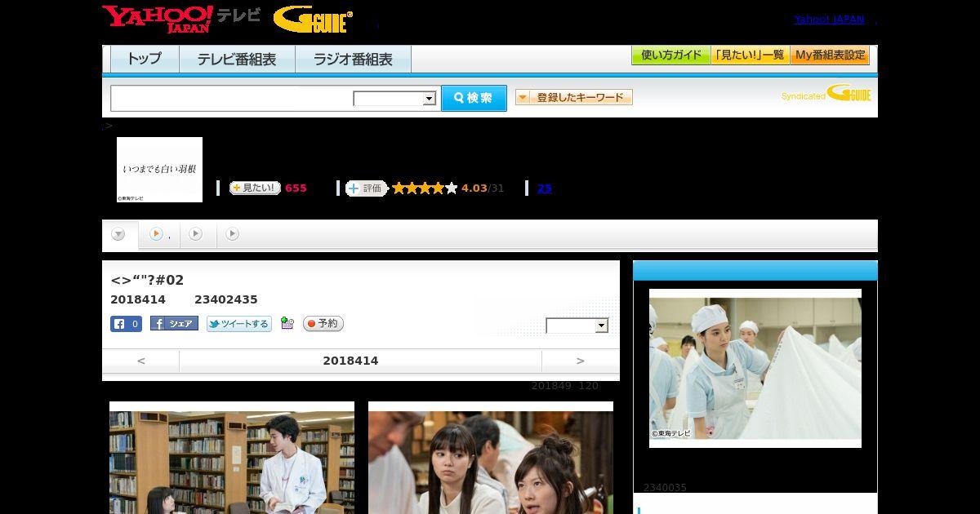The width and height of the screenshot is (980, 514).
Task: Click the 2018414 date label between arrows
Action: 350,361
